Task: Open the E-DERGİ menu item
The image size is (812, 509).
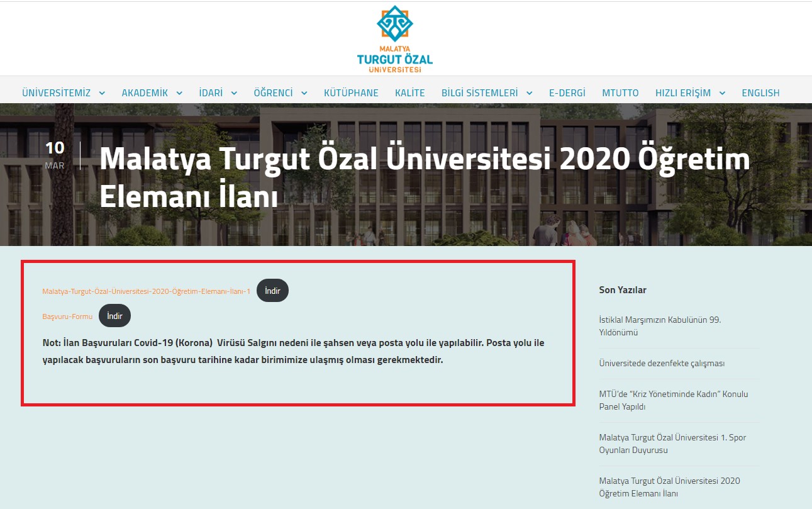Action: 567,92
